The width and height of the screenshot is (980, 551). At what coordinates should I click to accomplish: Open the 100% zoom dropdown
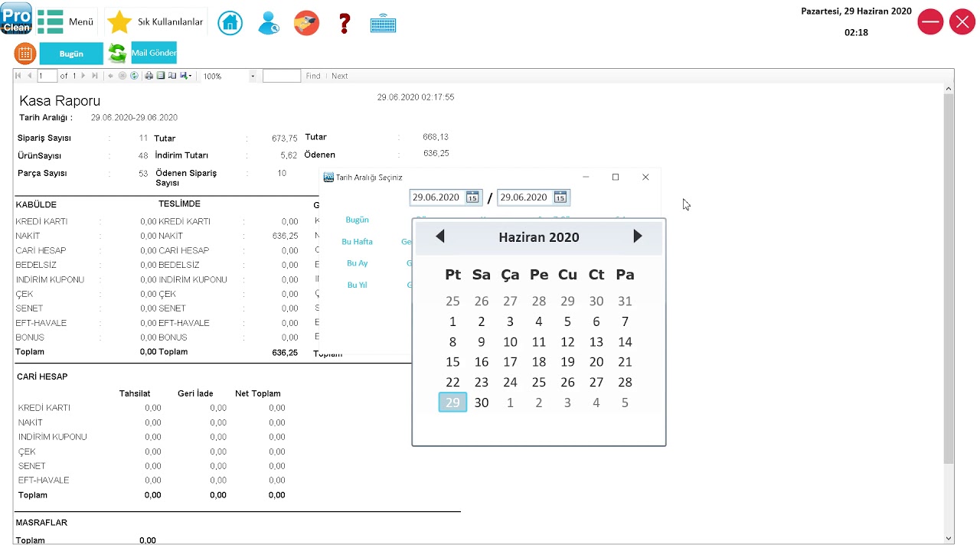coord(253,76)
